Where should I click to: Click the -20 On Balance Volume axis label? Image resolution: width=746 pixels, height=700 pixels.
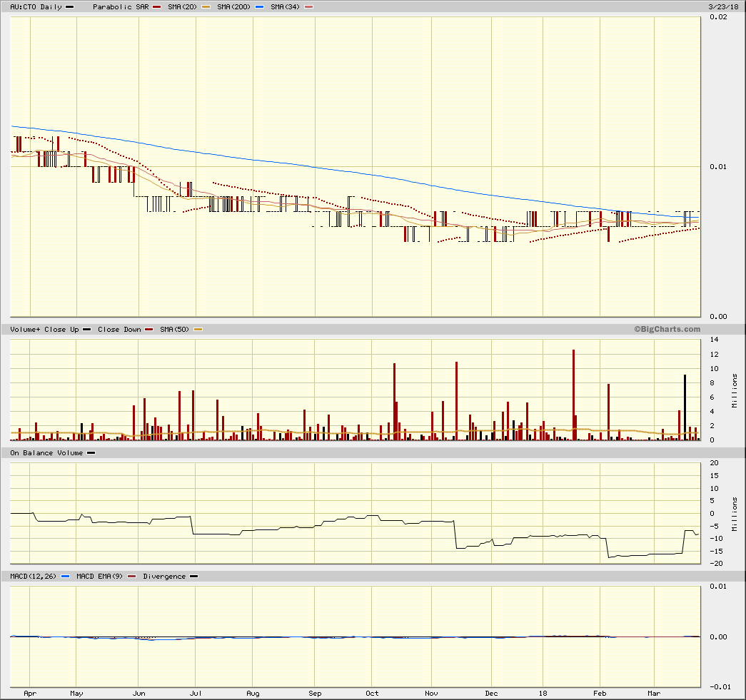716,564
